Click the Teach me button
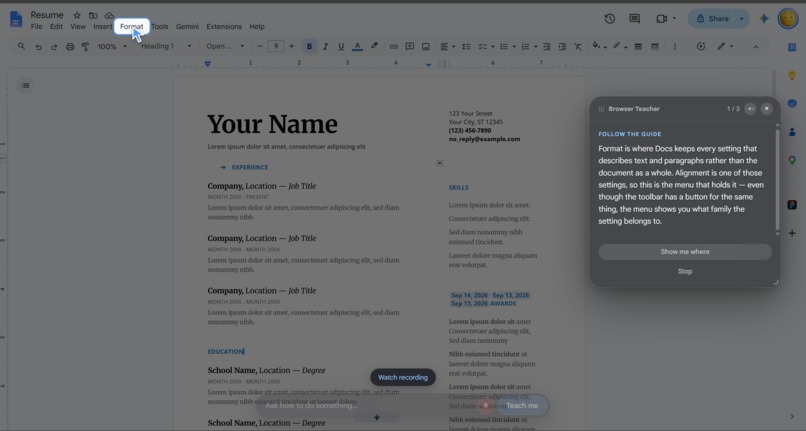This screenshot has height=431, width=806. coord(522,405)
